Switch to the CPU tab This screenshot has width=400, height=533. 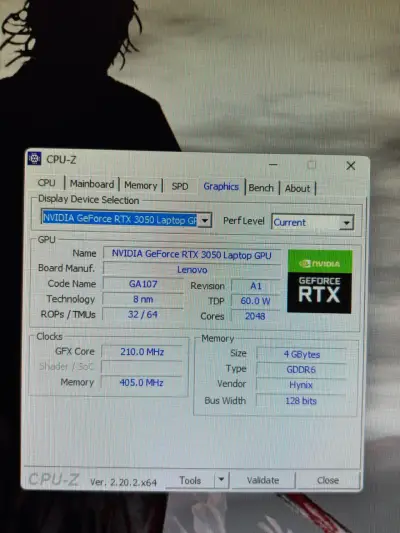[x=47, y=183]
